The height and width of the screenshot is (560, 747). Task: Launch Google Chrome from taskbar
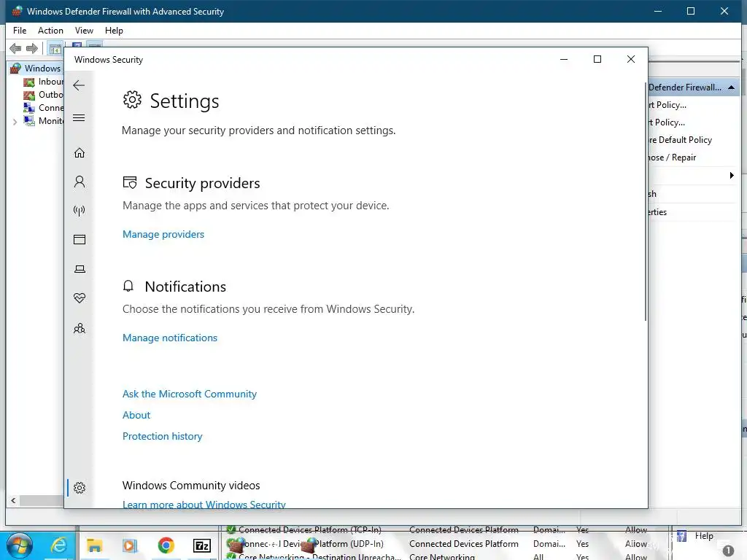coord(166,545)
